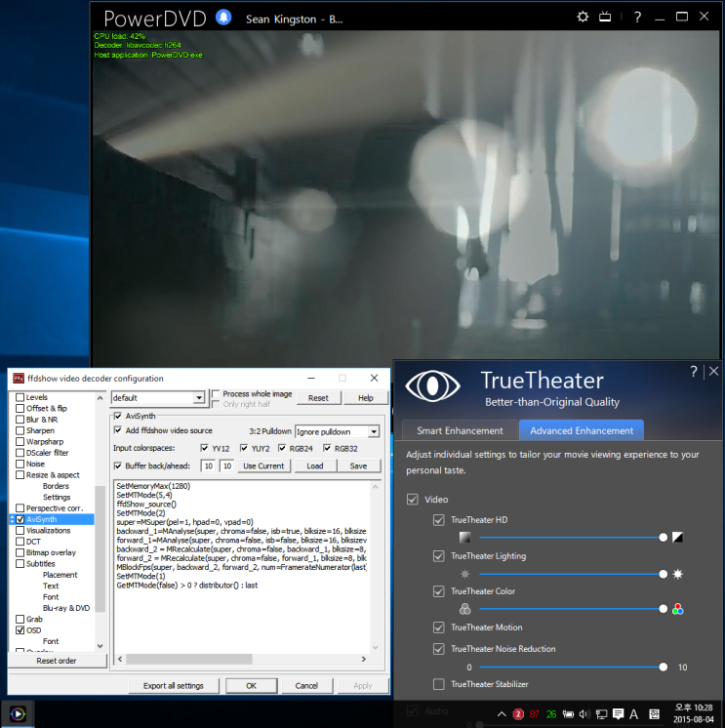Open PowerDVD settings gear icon

point(583,18)
